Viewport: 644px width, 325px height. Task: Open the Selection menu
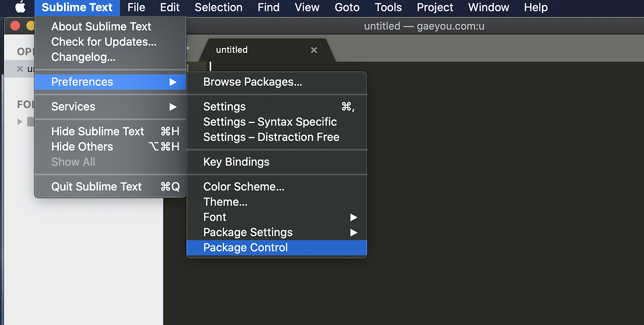(218, 8)
